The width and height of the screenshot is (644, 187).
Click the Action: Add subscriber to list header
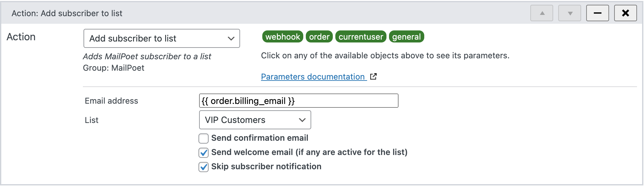click(67, 13)
